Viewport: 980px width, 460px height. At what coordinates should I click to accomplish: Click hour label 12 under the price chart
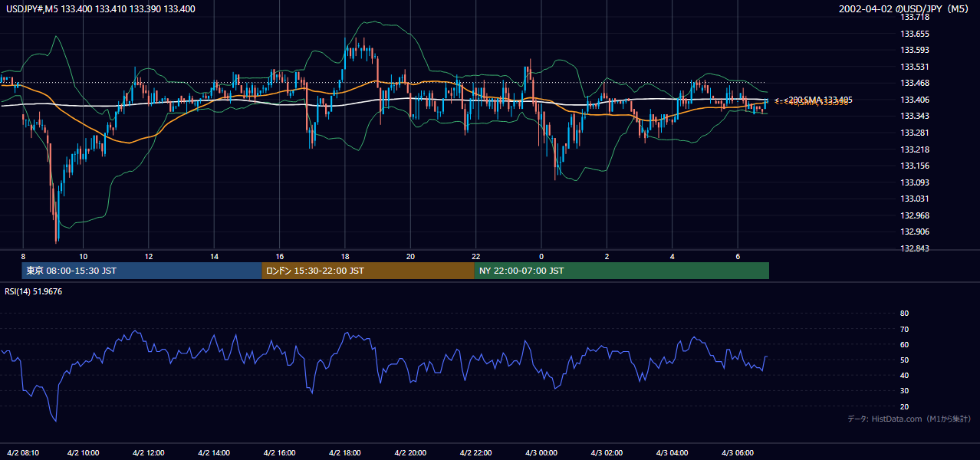point(149,256)
